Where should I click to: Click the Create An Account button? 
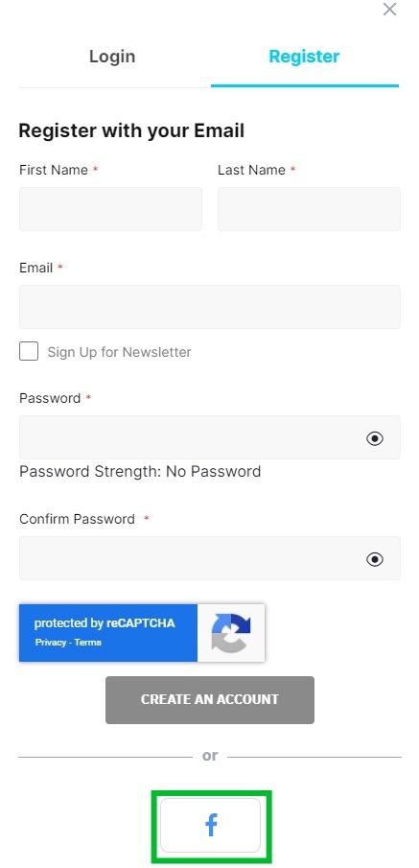click(x=210, y=700)
